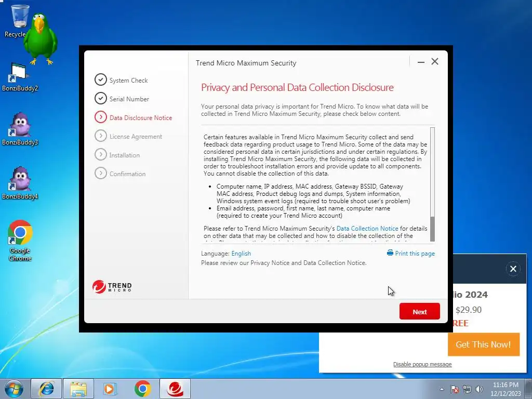Screen dimensions: 532x399
Task: Click System Check checkmark circle icon
Action: (x=100, y=79)
